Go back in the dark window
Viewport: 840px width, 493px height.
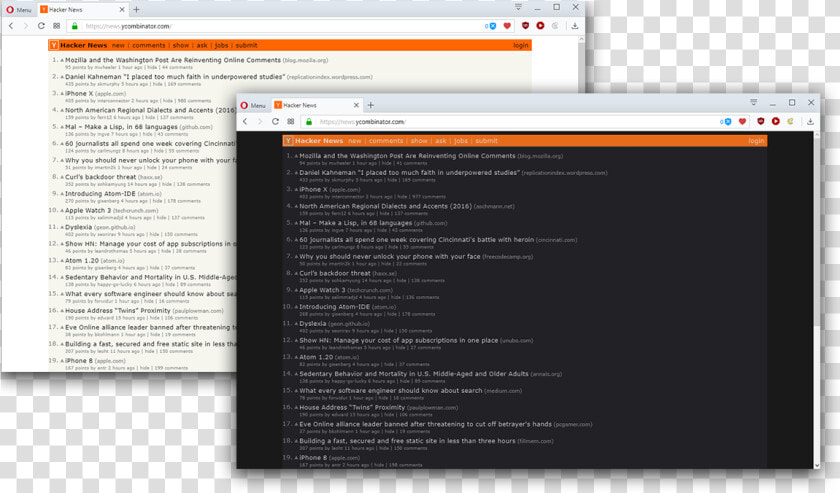[x=245, y=122]
